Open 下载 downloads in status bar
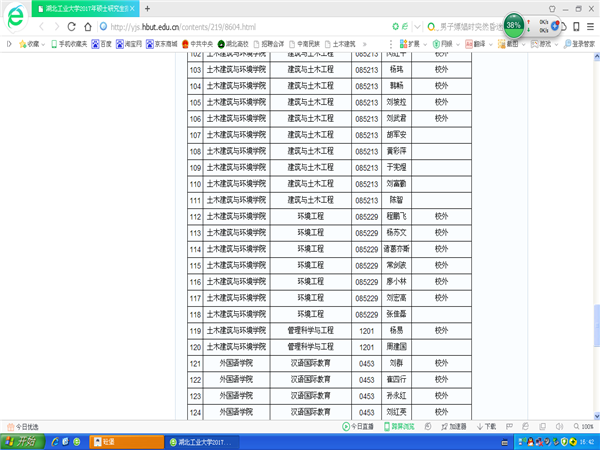The image size is (600, 450). tap(487, 426)
